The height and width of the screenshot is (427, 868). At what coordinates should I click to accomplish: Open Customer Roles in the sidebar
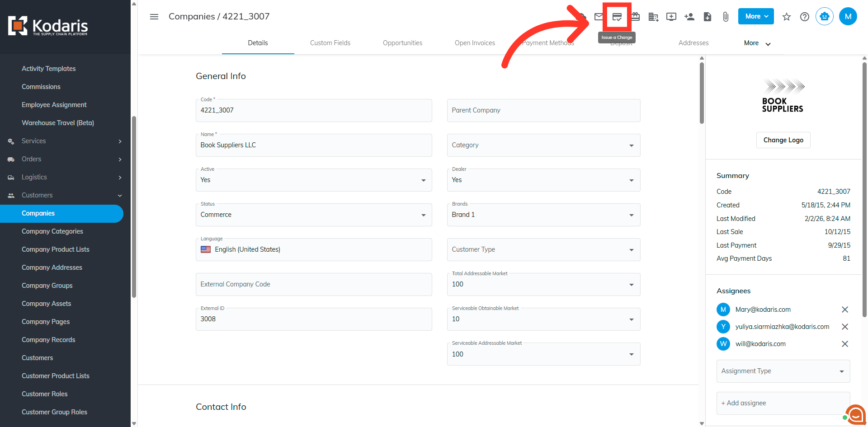click(45, 394)
